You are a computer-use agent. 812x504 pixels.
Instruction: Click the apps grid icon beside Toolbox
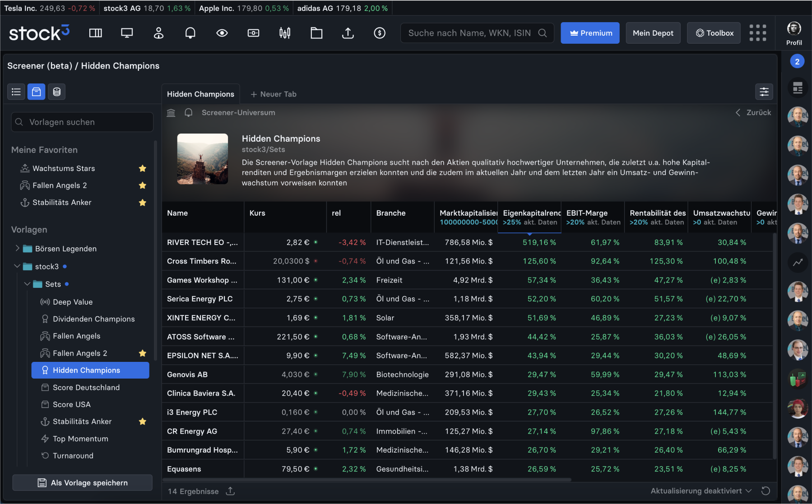pyautogui.click(x=757, y=33)
